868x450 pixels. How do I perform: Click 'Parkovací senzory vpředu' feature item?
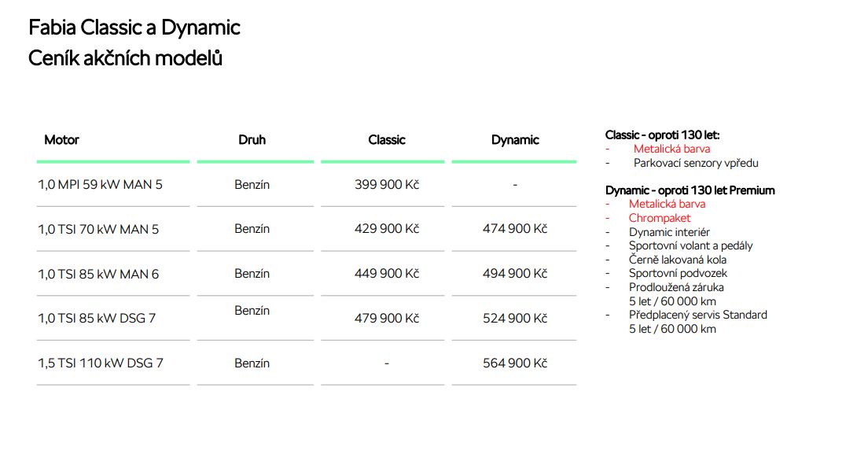click(696, 163)
